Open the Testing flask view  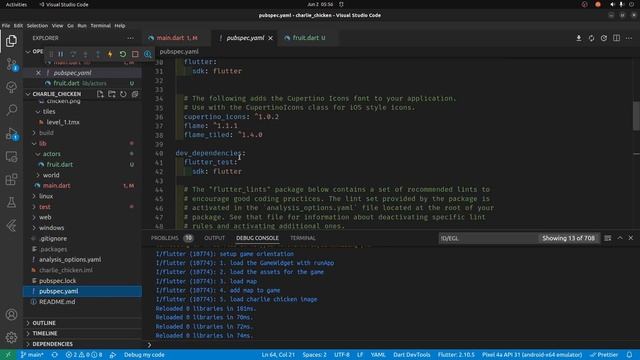(x=11, y=202)
